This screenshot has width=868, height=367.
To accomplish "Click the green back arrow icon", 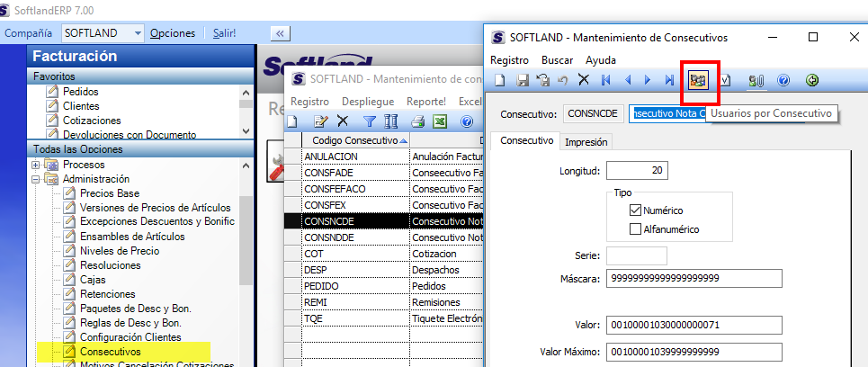I will pyautogui.click(x=812, y=81).
